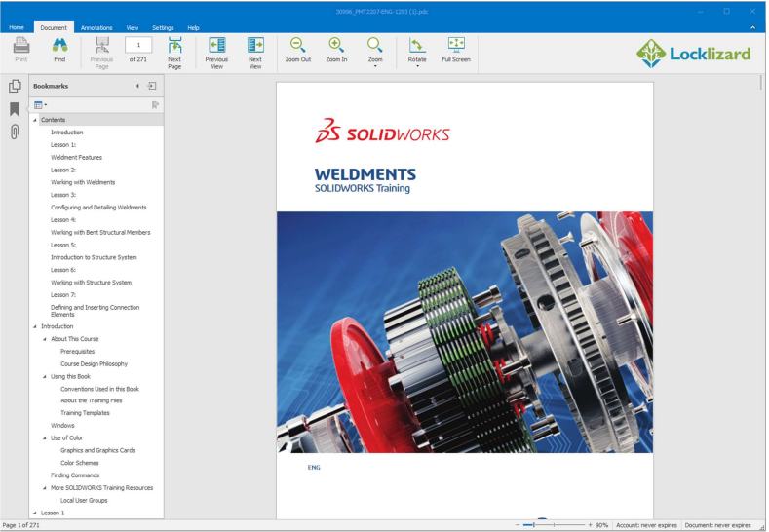This screenshot has width=769, height=532.
Task: Open the Annotations tab
Action: click(x=96, y=28)
